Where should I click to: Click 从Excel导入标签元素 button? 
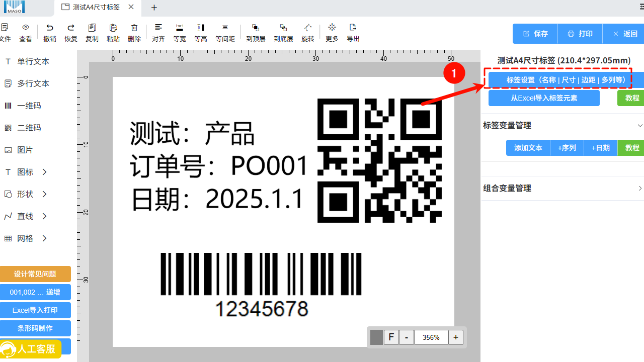[x=544, y=98]
